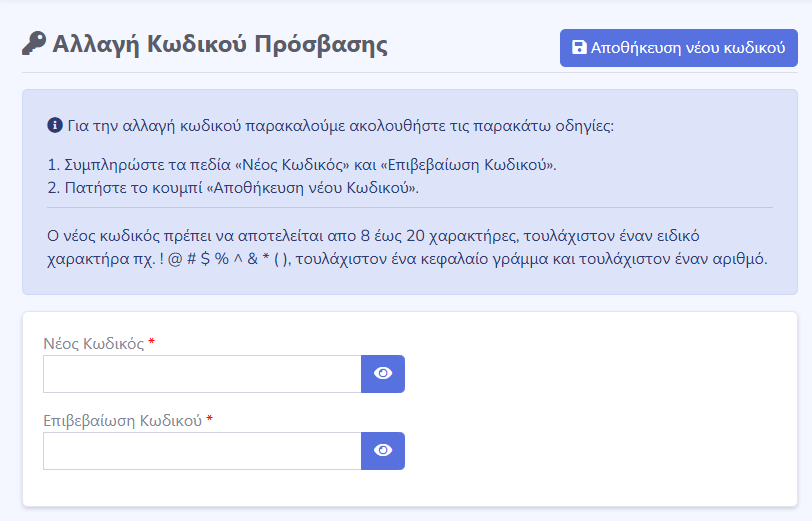Screen dimensions: 812x521
Task: Click the Αλλαγή Κωδικού Πρόσβασης heading
Action: point(220,45)
